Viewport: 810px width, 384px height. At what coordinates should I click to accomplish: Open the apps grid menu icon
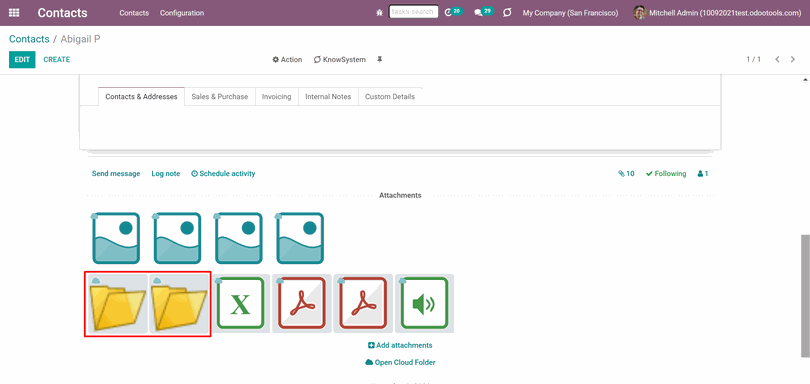pos(14,13)
